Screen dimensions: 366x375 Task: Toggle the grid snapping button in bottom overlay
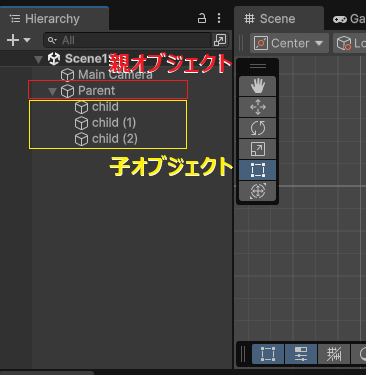point(333,354)
